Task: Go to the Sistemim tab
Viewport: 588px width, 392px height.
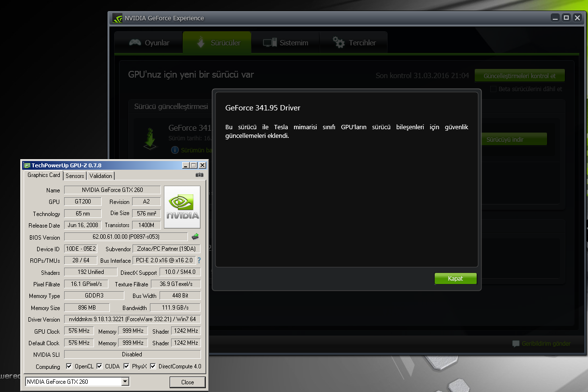Action: 285,43
